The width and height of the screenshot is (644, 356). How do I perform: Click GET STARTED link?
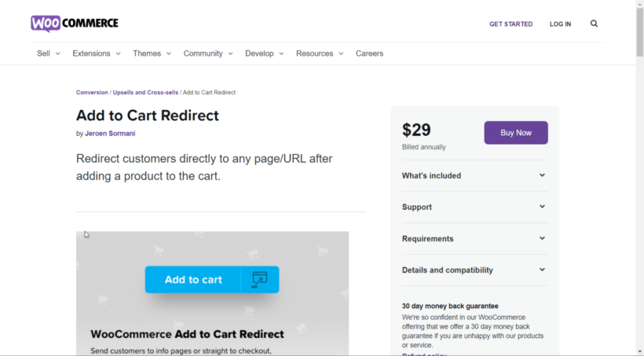(x=511, y=24)
